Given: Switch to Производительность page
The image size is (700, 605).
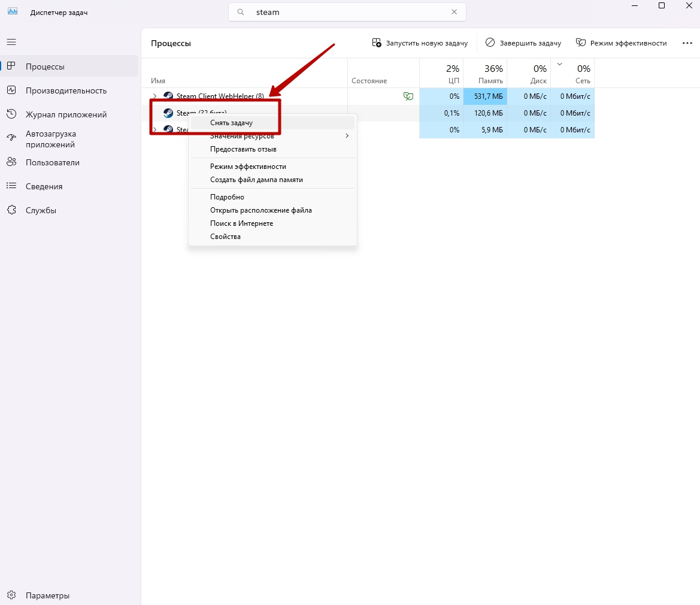Looking at the screenshot, I should pos(69,90).
